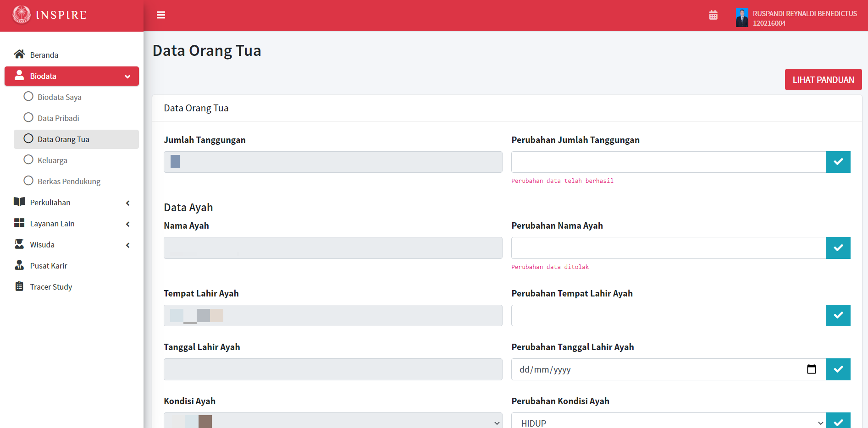This screenshot has height=428, width=868.
Task: Select the Berkas Pendukung radio option
Action: click(x=28, y=181)
